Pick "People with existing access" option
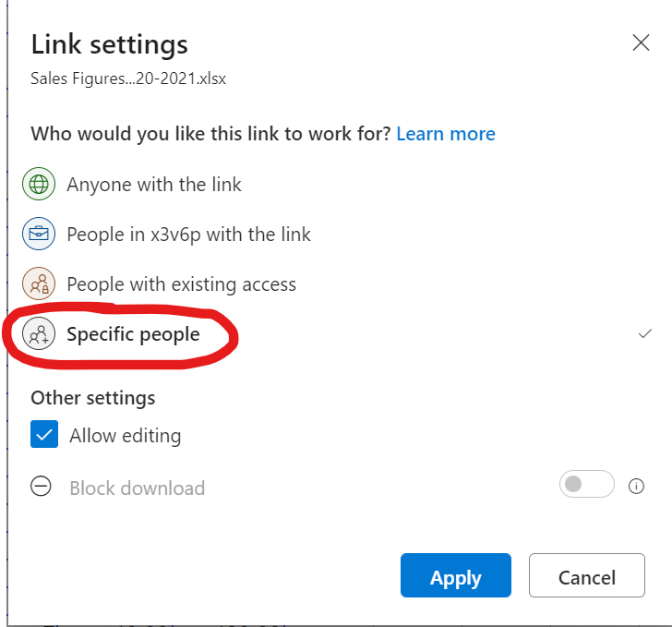 [181, 284]
